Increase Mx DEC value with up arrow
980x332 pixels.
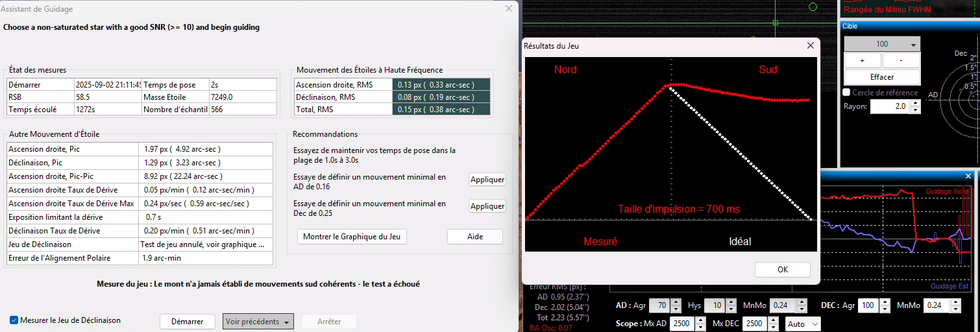coord(772,320)
